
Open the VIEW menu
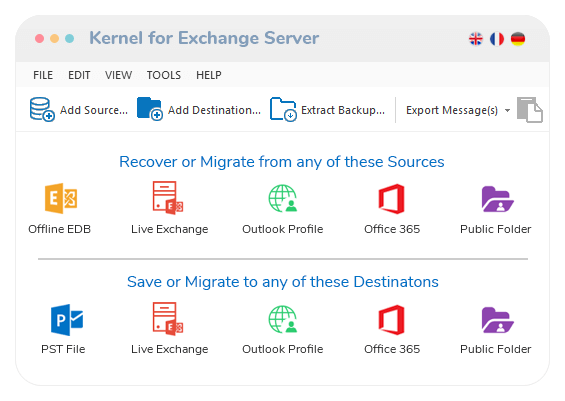pyautogui.click(x=118, y=75)
